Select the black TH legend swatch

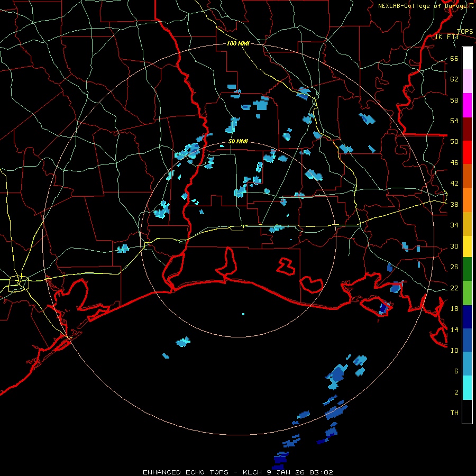coord(467,411)
